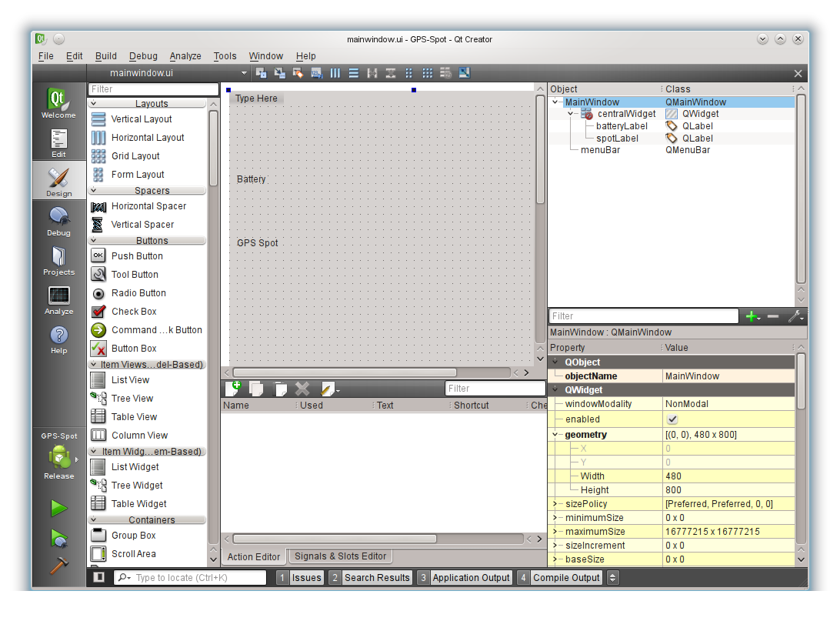
Task: Select batteryLabel in object tree
Action: coord(622,126)
